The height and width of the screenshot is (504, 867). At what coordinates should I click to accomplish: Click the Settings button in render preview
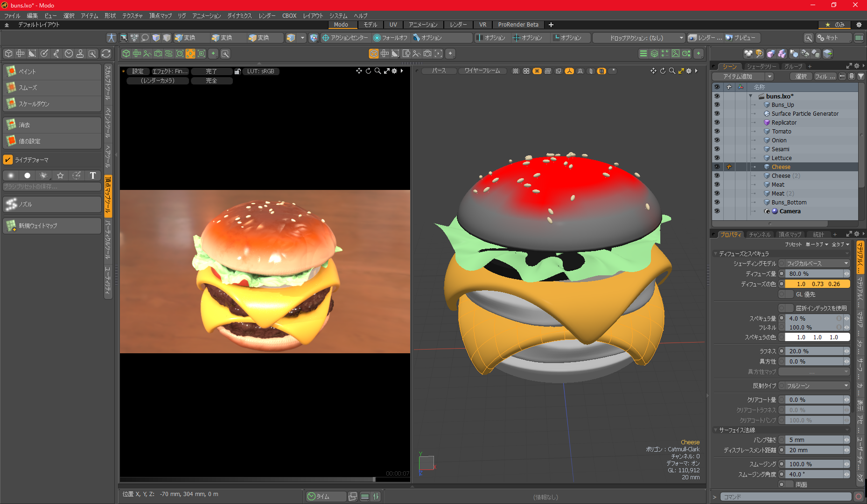point(138,71)
